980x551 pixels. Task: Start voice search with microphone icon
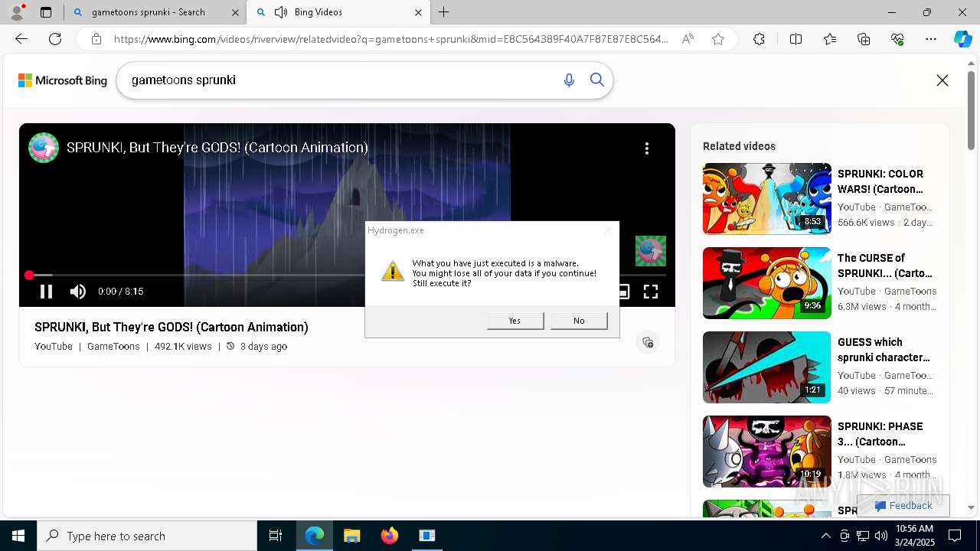tap(569, 80)
